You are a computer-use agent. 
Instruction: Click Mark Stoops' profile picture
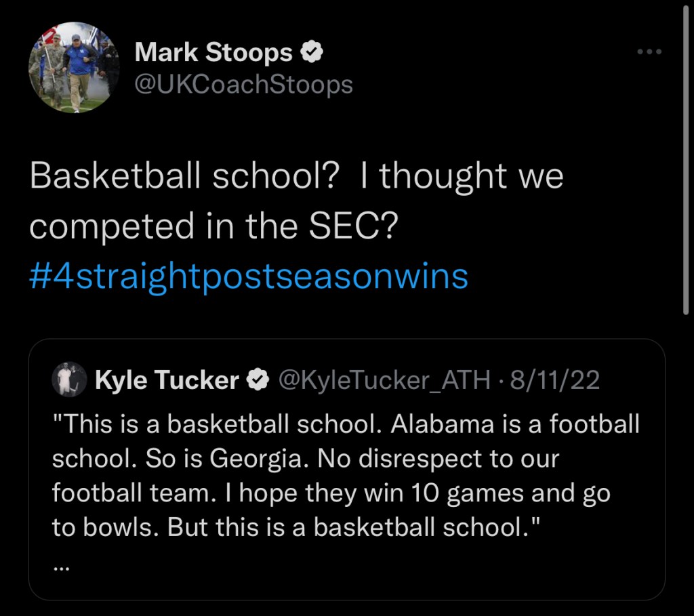point(75,68)
